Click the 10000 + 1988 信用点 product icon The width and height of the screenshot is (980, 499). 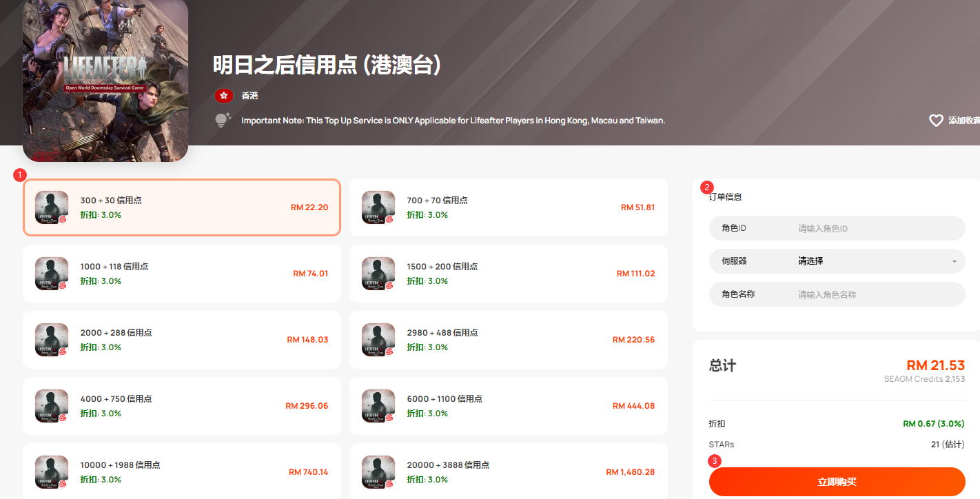pos(52,472)
